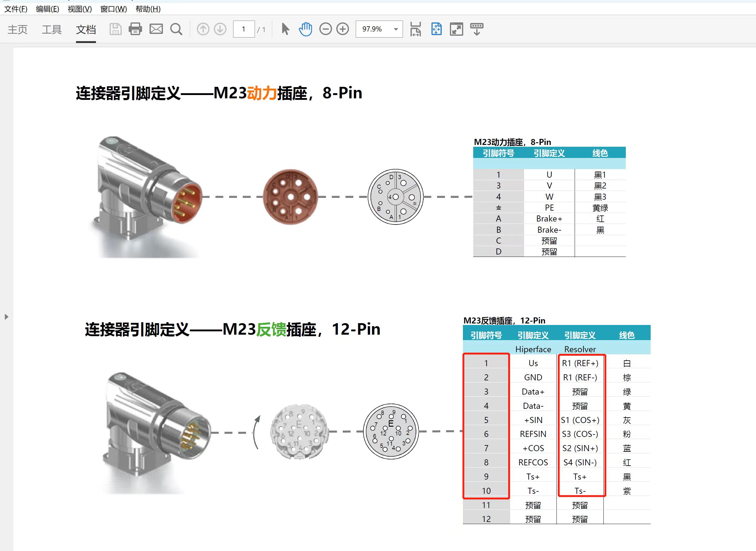Select the hand pan tool

(305, 29)
